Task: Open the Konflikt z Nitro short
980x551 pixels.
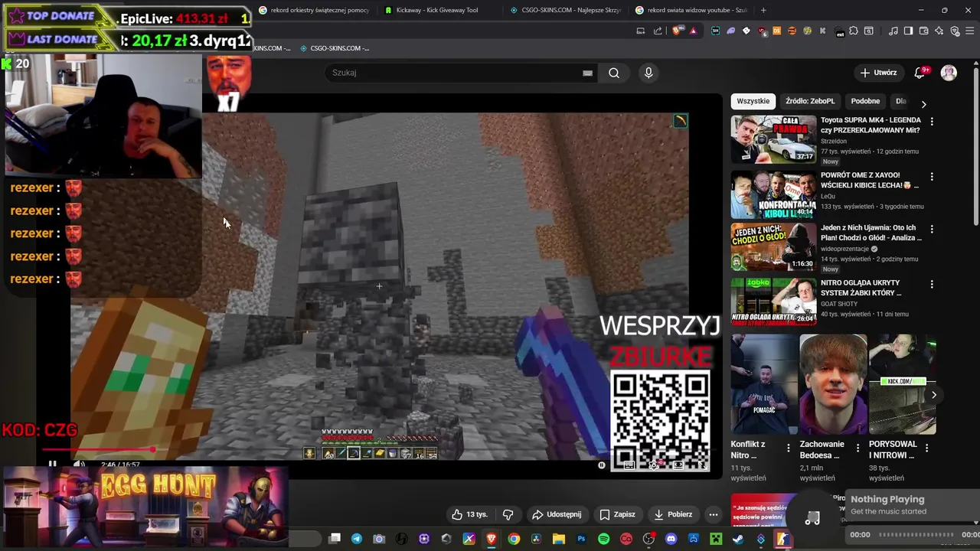Action: click(x=764, y=384)
